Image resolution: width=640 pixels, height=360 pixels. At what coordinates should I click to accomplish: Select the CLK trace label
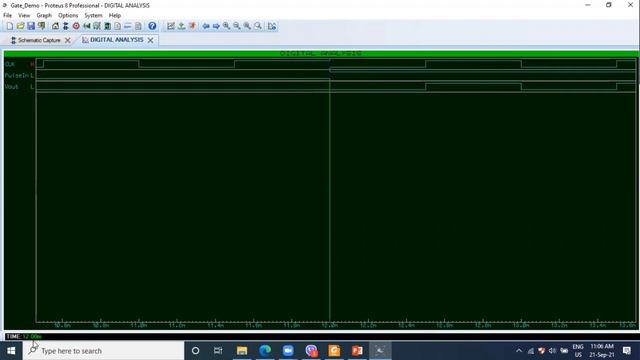click(10, 64)
